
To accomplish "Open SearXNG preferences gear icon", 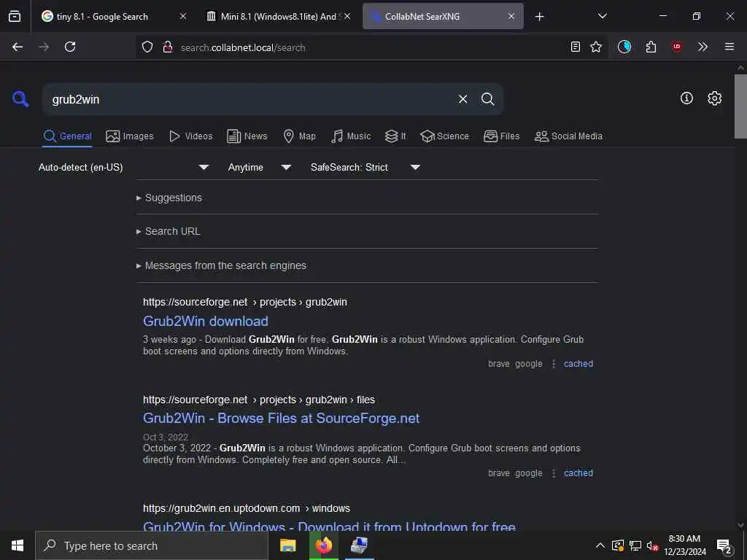I will coord(714,98).
